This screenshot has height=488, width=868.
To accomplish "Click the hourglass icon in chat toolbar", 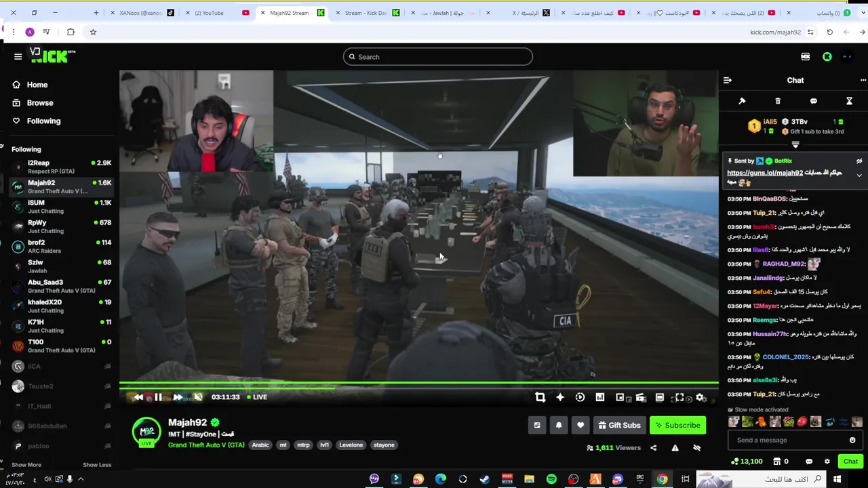I will 849,101.
